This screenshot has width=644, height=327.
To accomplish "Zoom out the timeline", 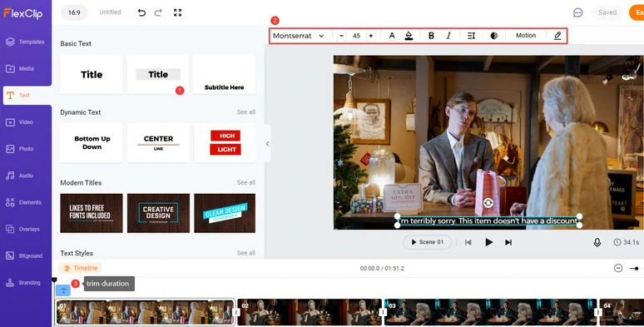I will coord(618,268).
